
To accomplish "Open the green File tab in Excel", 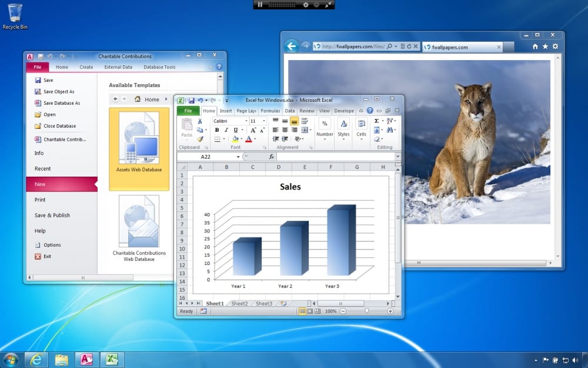I will pyautogui.click(x=188, y=111).
